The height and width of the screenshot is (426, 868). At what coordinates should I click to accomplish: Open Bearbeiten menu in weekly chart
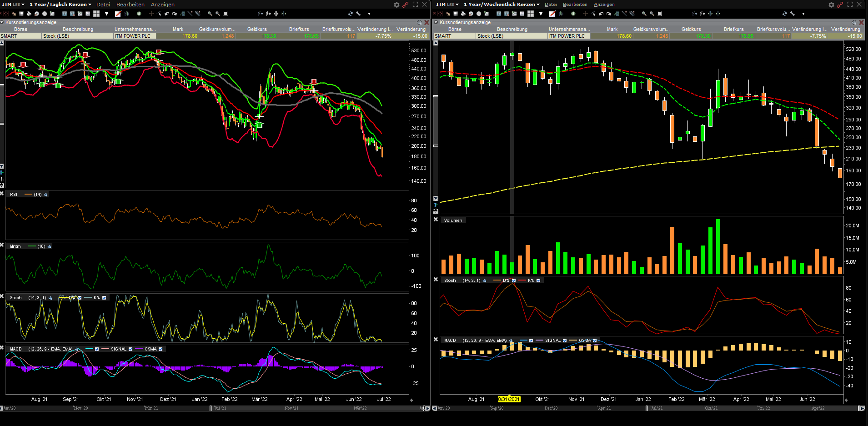pyautogui.click(x=575, y=5)
